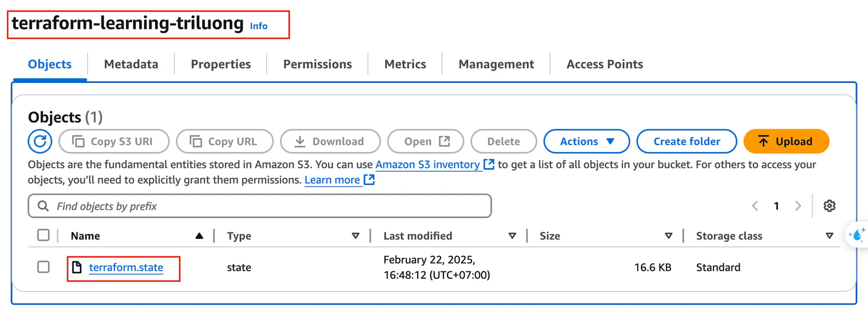Viewport: 868px width, 324px height.
Task: Toggle the select-all objects checkbox
Action: click(44, 235)
